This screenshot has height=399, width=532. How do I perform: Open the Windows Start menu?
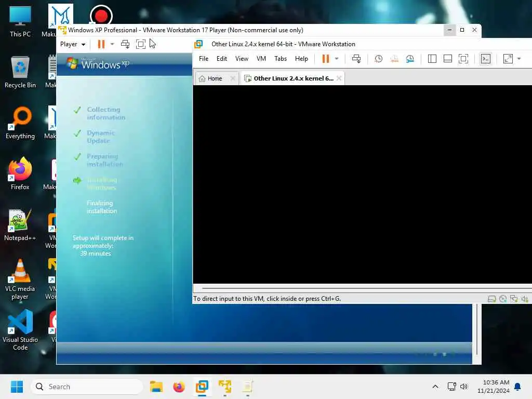[17, 387]
